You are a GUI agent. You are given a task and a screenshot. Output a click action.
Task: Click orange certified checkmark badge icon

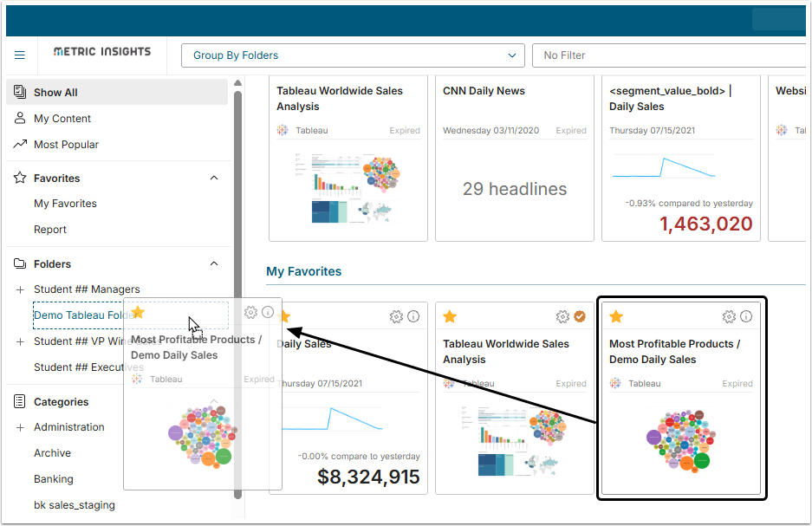point(580,316)
